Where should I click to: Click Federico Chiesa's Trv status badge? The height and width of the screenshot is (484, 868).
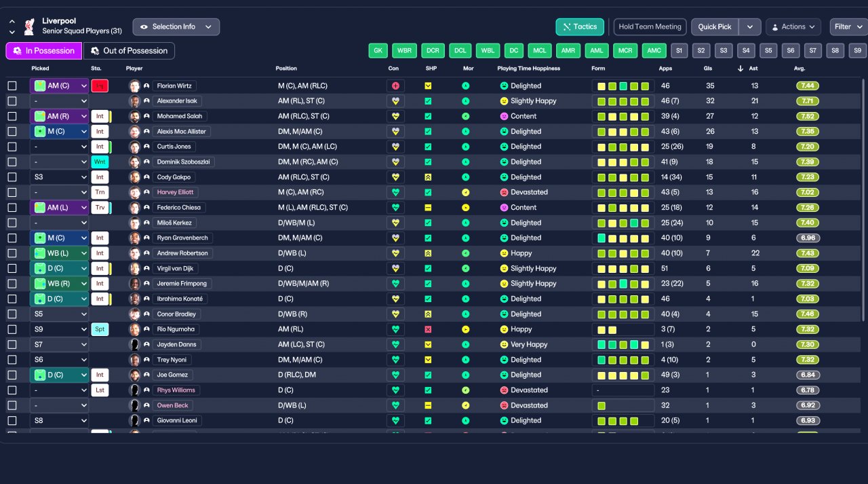(100, 208)
